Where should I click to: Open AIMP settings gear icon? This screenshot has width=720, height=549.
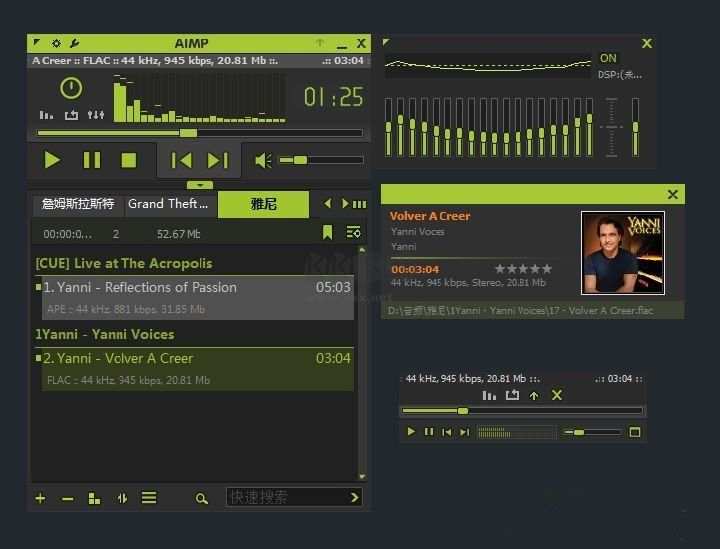tap(56, 43)
